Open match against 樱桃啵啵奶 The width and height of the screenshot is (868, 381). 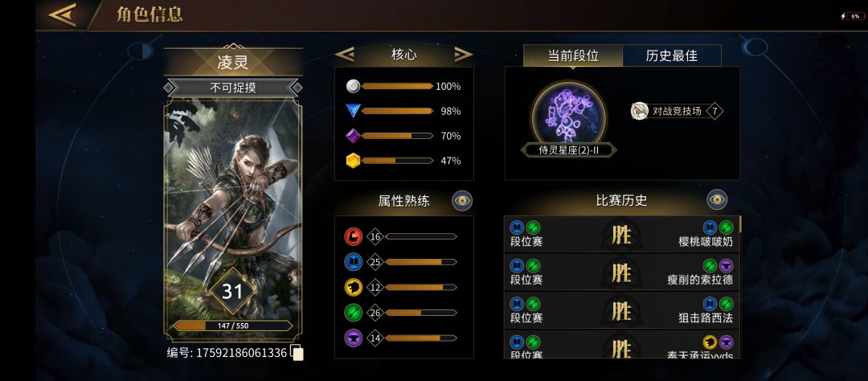click(x=621, y=235)
